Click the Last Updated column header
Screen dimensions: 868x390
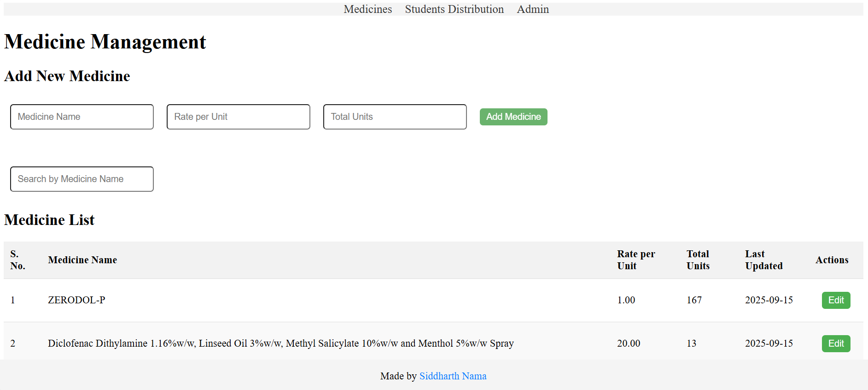click(763, 260)
